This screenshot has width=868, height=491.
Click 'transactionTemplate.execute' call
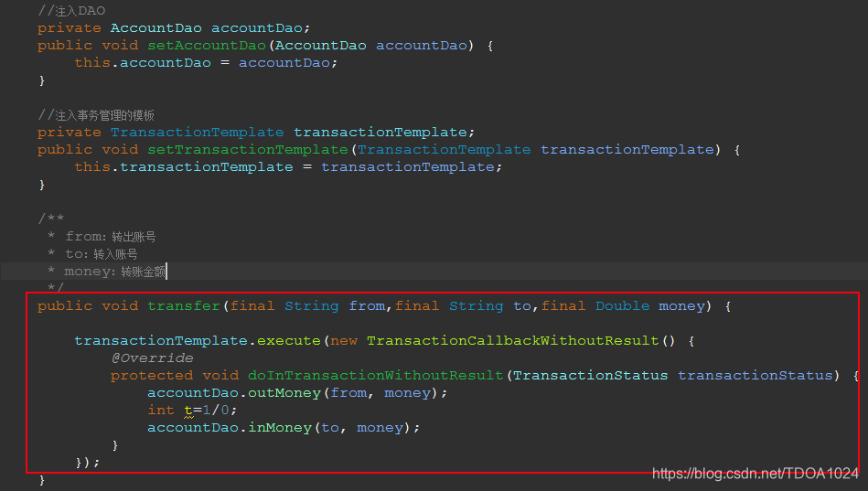tap(198, 340)
